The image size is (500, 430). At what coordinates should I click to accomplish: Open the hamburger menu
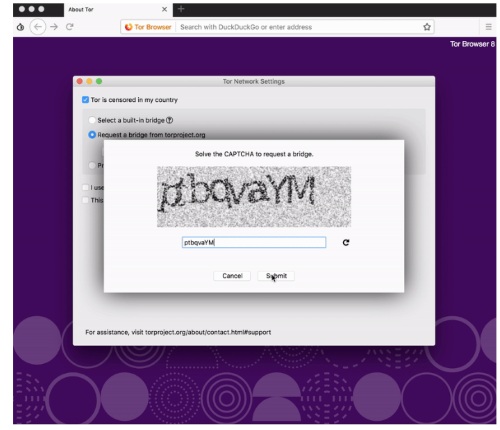488,27
